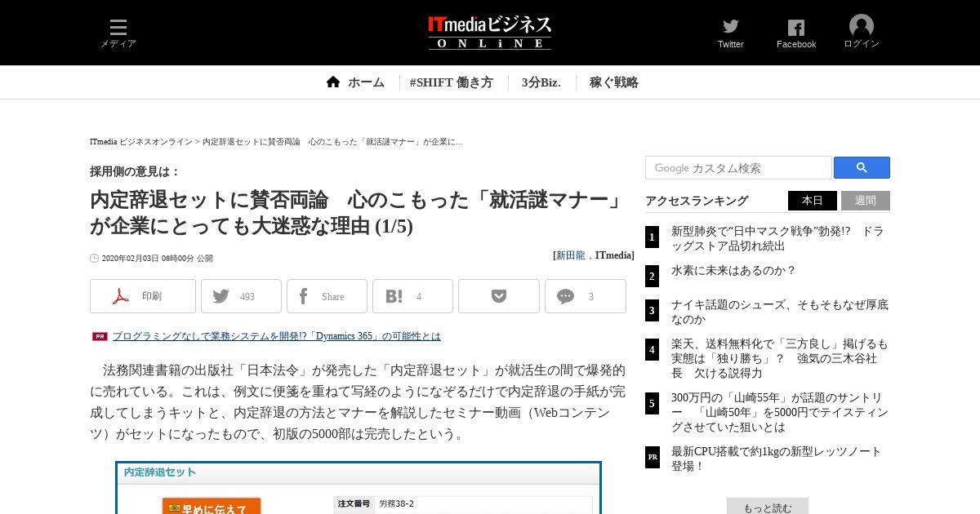Click the アクセスランキング heading
The height and width of the screenshot is (514, 980).
tap(697, 201)
